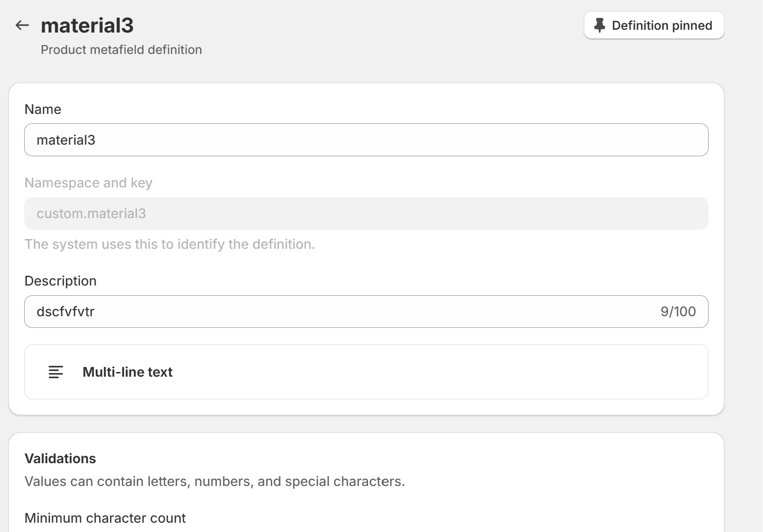Click the Namespace and key label

(88, 183)
